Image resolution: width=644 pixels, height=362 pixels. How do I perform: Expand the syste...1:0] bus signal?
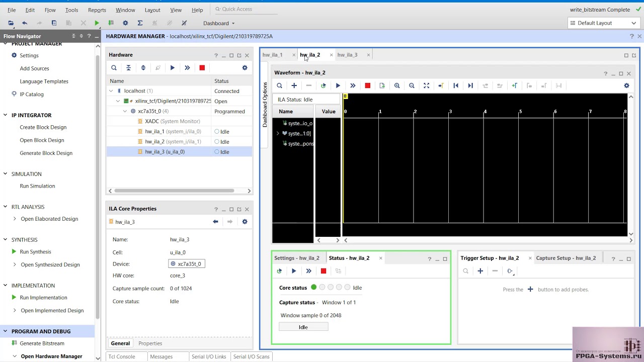coord(278,133)
